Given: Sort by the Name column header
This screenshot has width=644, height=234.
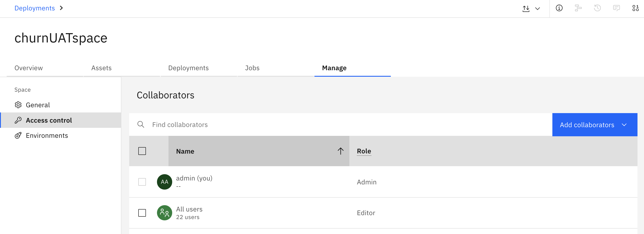Looking at the screenshot, I should [259, 151].
